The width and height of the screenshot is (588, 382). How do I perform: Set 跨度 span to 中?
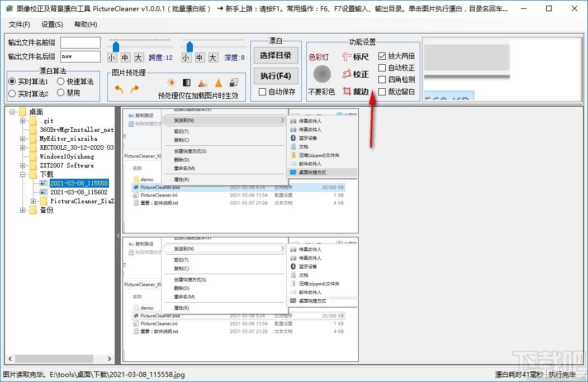click(125, 58)
